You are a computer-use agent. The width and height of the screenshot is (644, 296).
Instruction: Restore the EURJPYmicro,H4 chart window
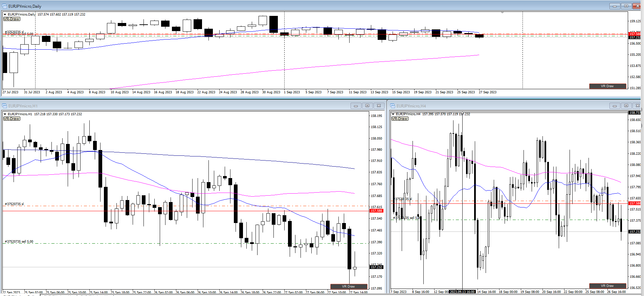coord(626,106)
